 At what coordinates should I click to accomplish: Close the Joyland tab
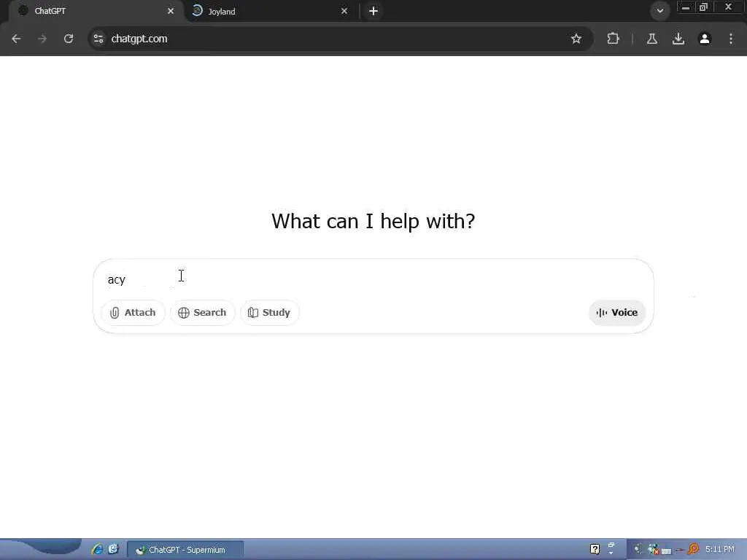(x=344, y=11)
